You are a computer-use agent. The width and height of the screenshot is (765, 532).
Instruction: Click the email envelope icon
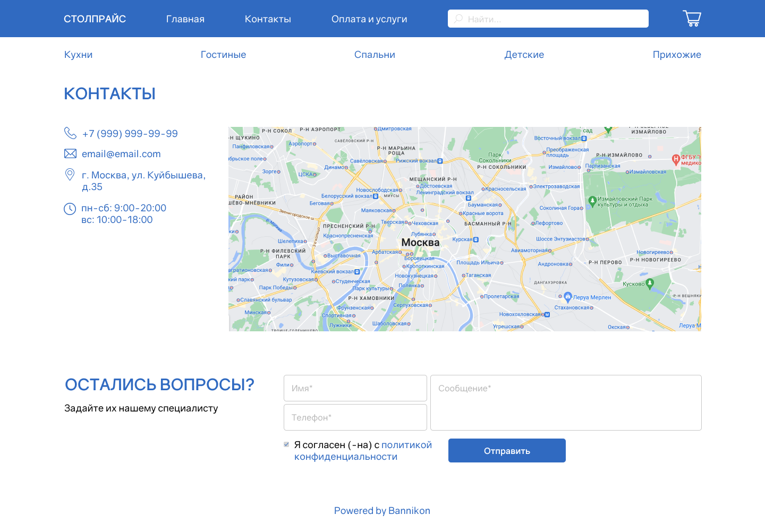click(x=70, y=153)
